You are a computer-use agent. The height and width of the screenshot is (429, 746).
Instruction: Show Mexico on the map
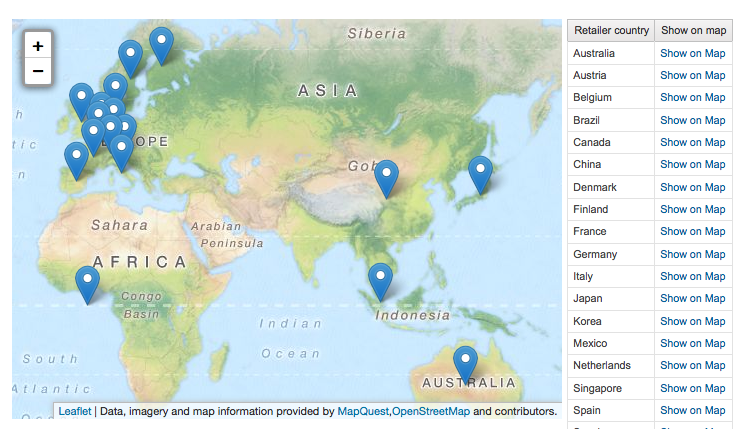click(693, 343)
